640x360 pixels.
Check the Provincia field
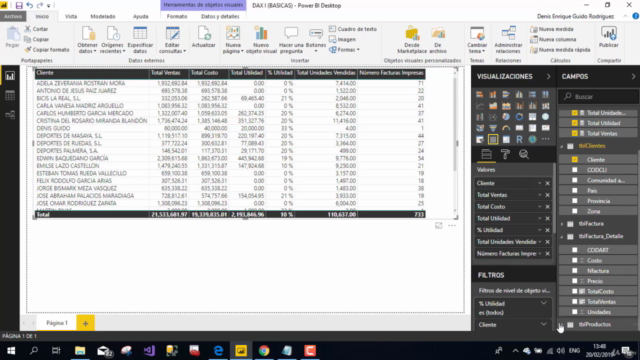pyautogui.click(x=575, y=201)
